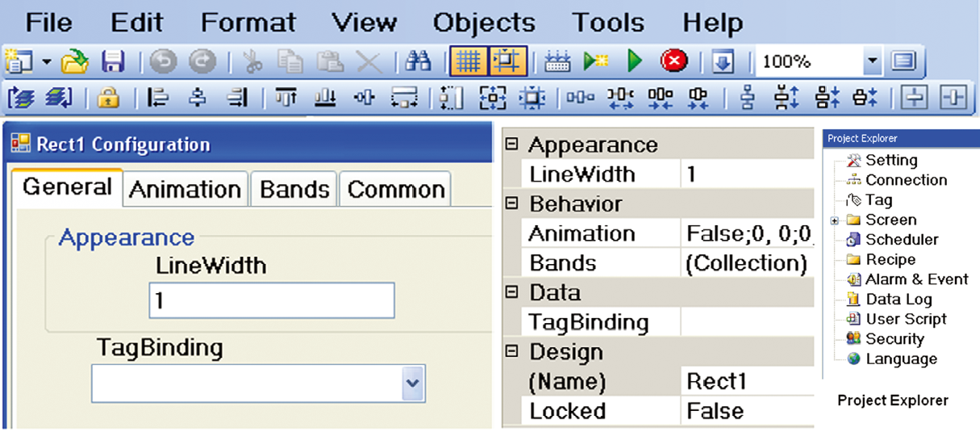Click the Find binoculars icon

tap(418, 61)
